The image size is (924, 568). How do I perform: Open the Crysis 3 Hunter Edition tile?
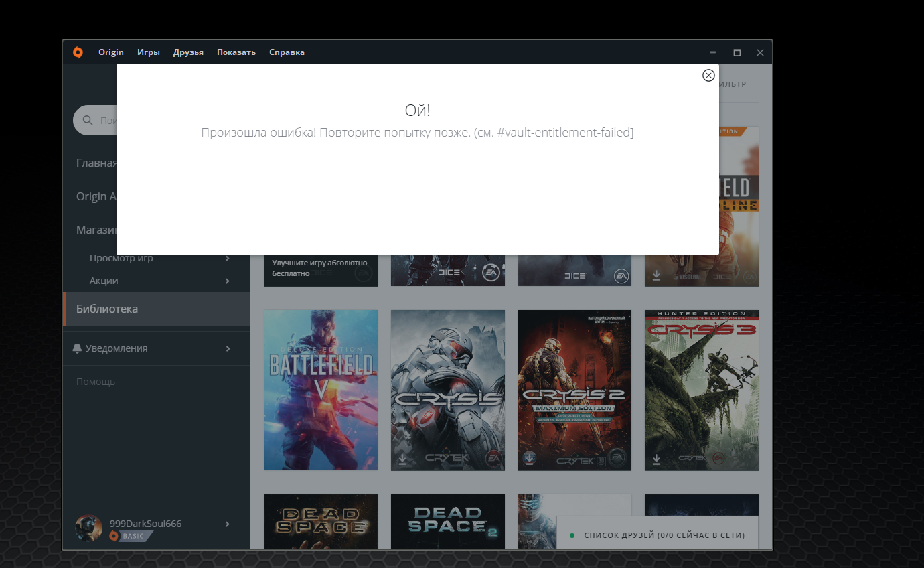click(x=702, y=390)
